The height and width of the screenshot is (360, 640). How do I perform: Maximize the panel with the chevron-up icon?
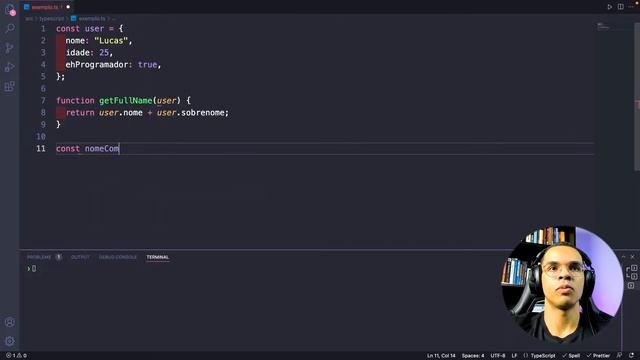point(623,257)
